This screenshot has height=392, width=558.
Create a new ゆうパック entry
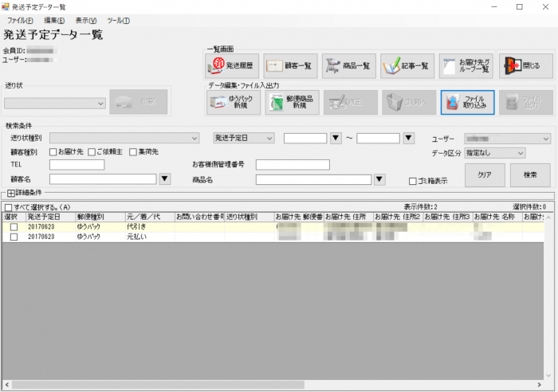click(x=234, y=103)
